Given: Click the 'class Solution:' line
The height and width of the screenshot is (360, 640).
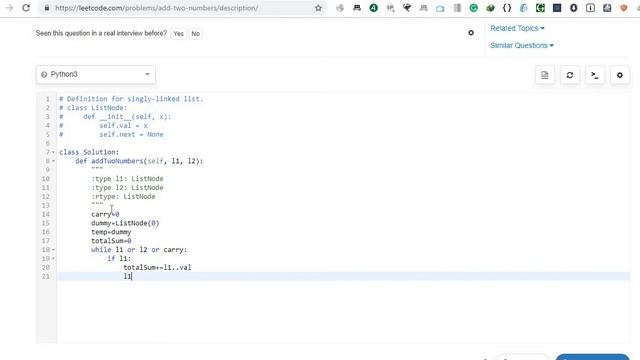Looking at the screenshot, I should click(x=89, y=152).
